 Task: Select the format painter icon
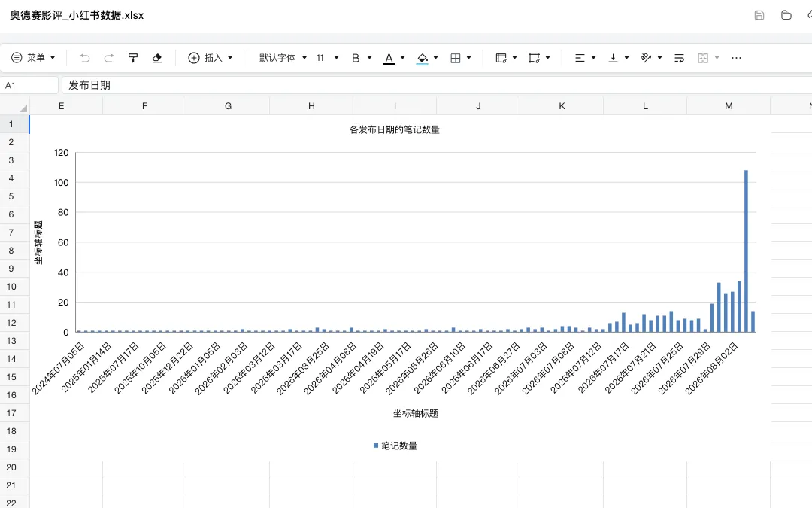pyautogui.click(x=133, y=58)
